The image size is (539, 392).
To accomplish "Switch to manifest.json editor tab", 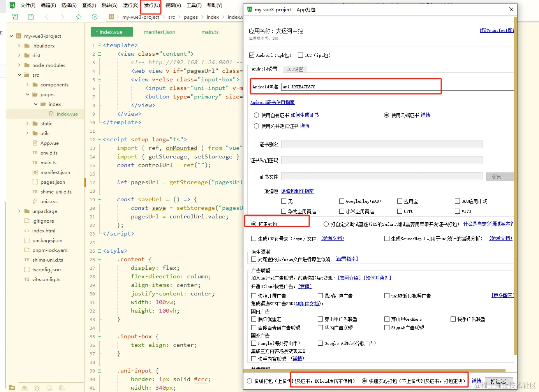I will (x=159, y=32).
